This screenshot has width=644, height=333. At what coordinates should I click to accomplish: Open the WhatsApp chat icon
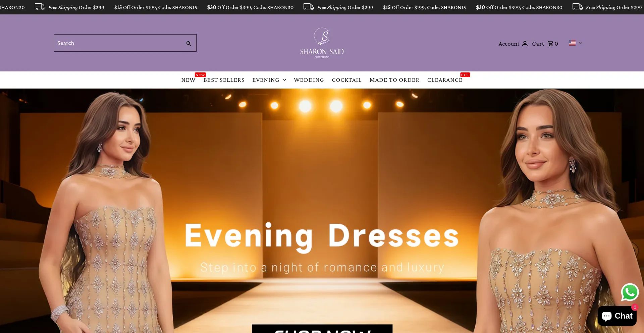pyautogui.click(x=630, y=292)
